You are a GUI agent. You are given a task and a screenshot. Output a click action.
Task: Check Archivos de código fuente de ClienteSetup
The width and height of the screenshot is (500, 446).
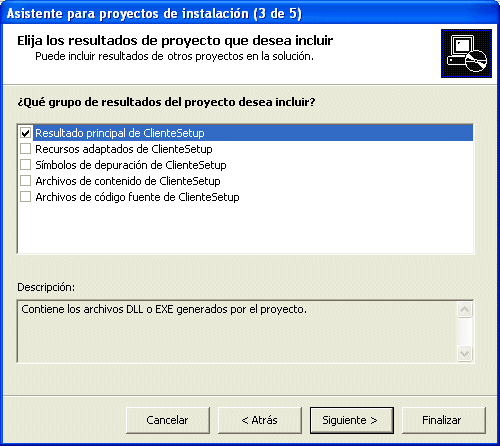click(x=25, y=197)
